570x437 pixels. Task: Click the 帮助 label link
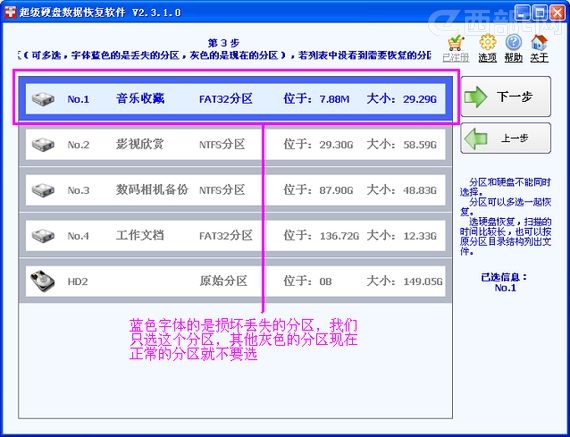[x=513, y=57]
